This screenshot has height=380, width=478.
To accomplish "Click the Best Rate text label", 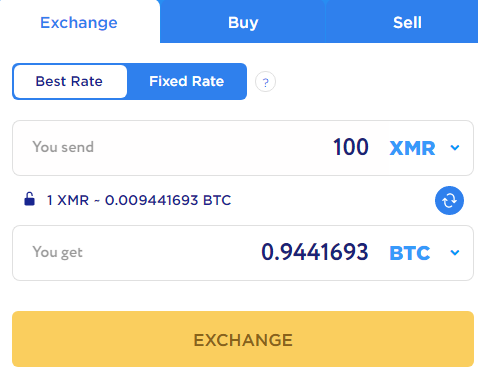I will tap(69, 81).
